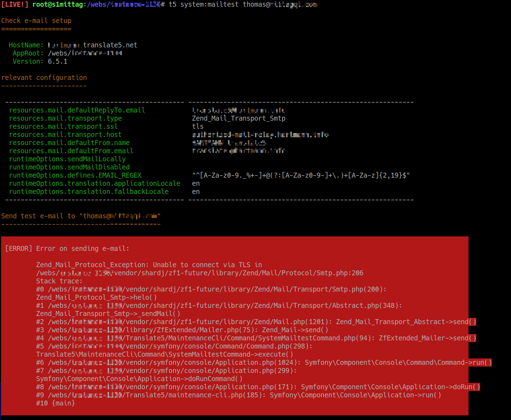Click runtimeOptions.sendMailDisabled key
This screenshot has height=420, width=511.
pyautogui.click(x=69, y=167)
